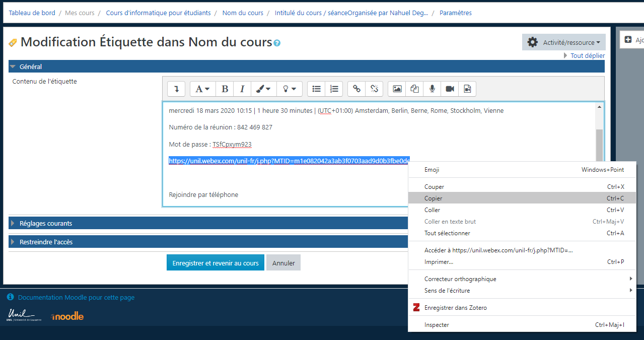Image resolution: width=644 pixels, height=340 pixels.
Task: Collapse the Général section
Action: coord(30,66)
